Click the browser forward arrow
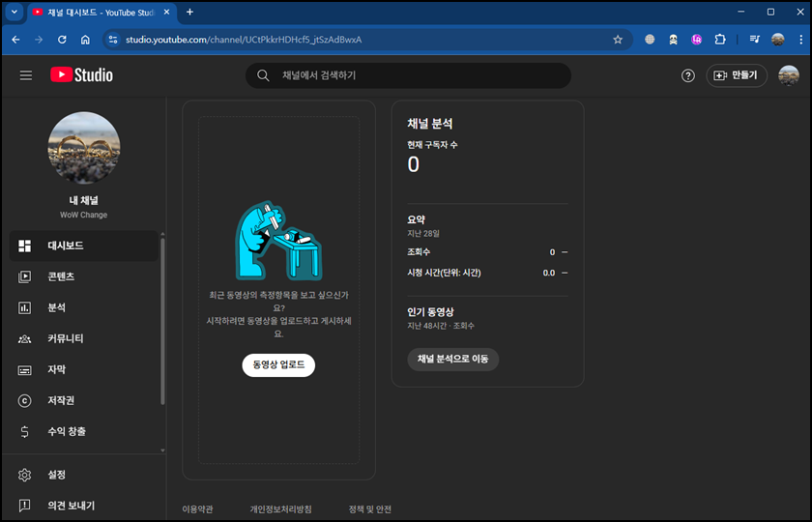812x522 pixels. 39,40
